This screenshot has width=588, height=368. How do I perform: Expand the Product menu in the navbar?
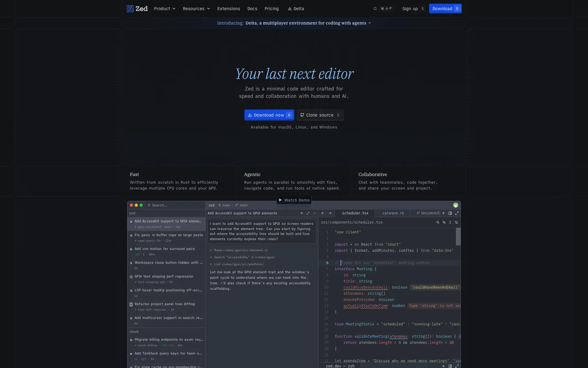point(165,9)
